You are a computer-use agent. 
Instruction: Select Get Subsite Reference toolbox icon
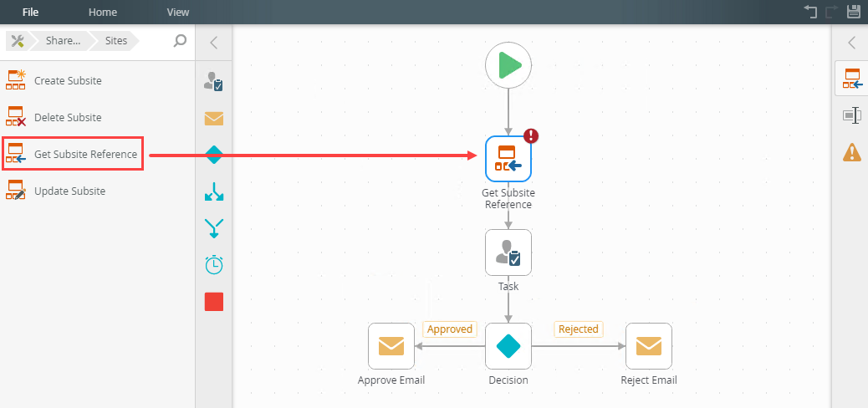pos(16,154)
